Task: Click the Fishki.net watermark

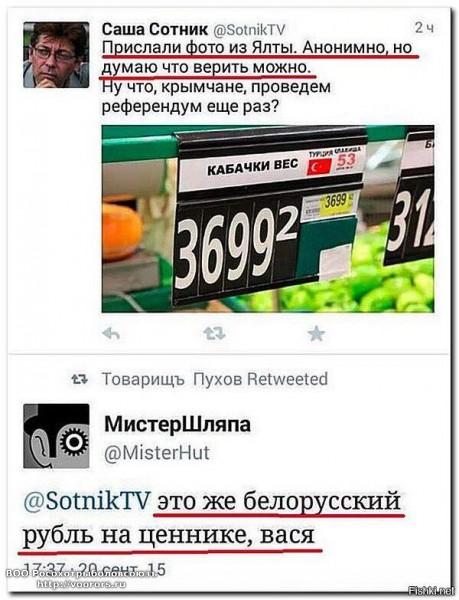Action: (432, 590)
